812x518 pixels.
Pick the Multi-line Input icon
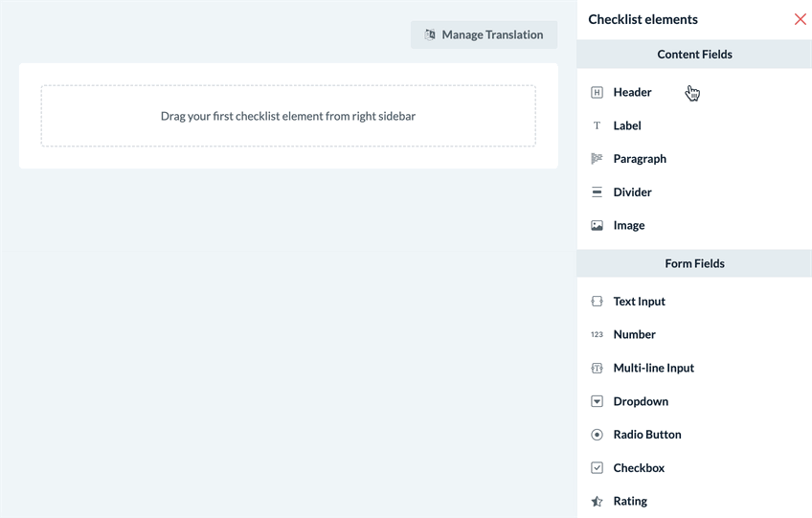(x=597, y=368)
